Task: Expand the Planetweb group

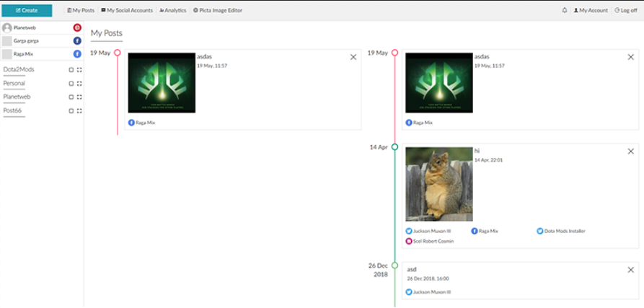Action: [x=79, y=97]
